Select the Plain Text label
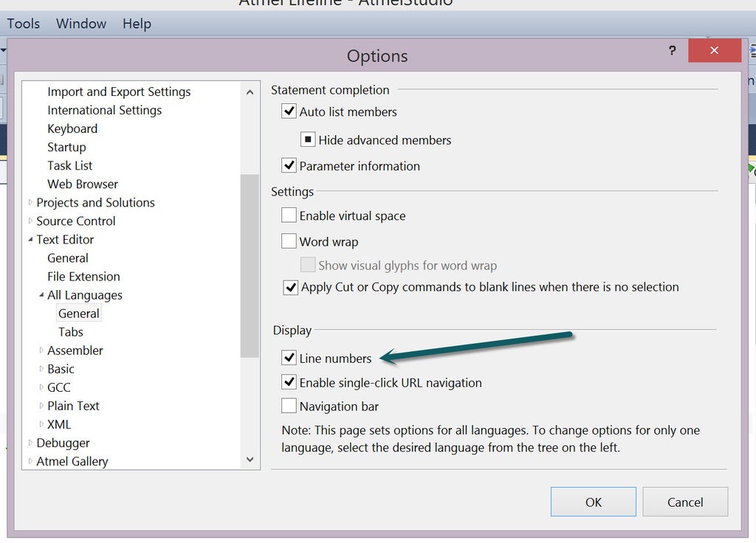 click(73, 406)
